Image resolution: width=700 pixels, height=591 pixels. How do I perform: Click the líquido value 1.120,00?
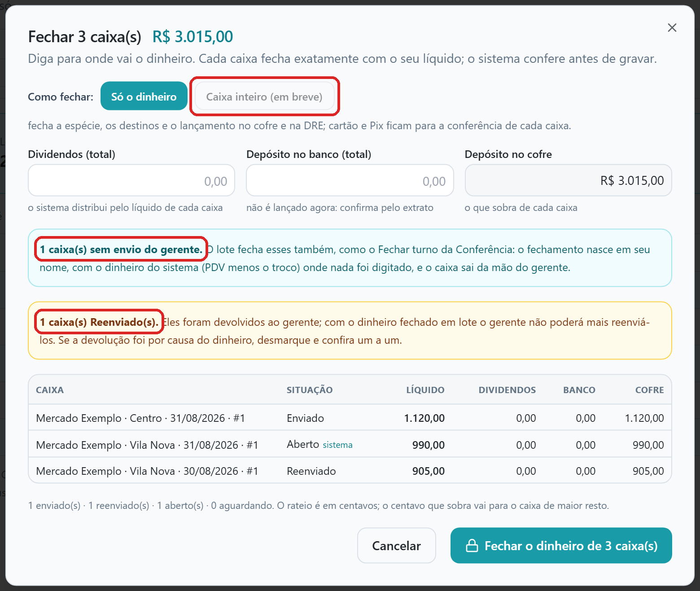424,418
